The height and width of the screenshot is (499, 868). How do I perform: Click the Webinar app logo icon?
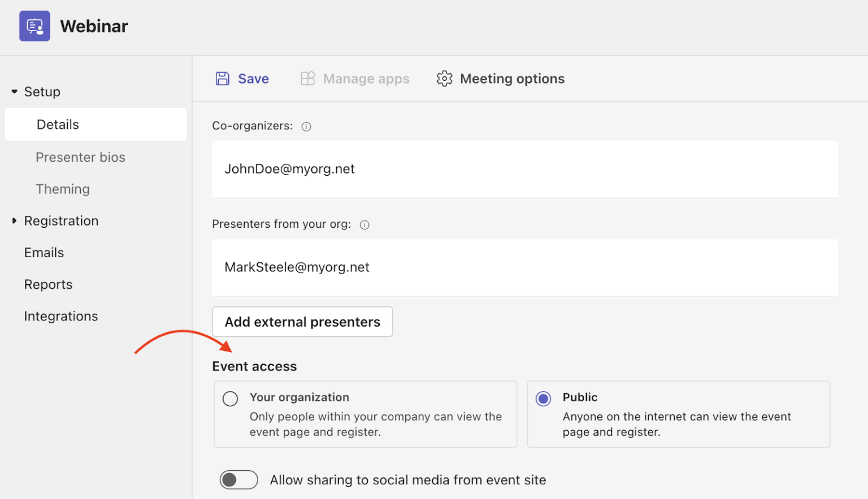34,26
